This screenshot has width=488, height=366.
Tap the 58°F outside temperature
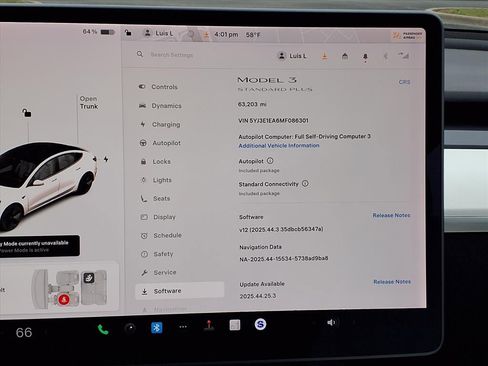pos(253,35)
